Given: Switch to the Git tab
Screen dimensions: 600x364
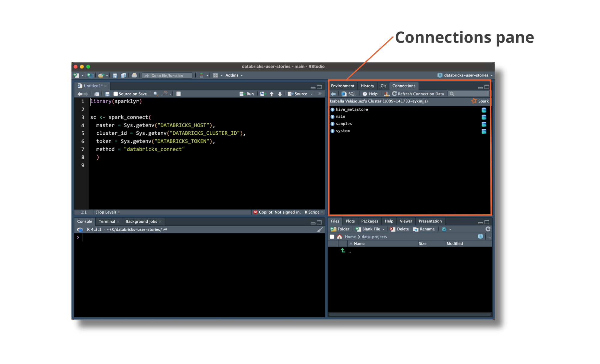Looking at the screenshot, I should tap(383, 86).
